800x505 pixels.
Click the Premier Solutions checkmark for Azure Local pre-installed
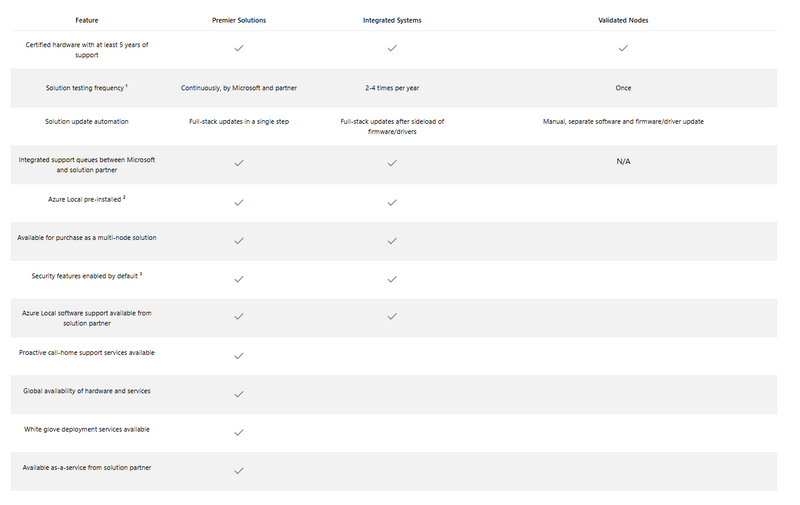tap(239, 203)
